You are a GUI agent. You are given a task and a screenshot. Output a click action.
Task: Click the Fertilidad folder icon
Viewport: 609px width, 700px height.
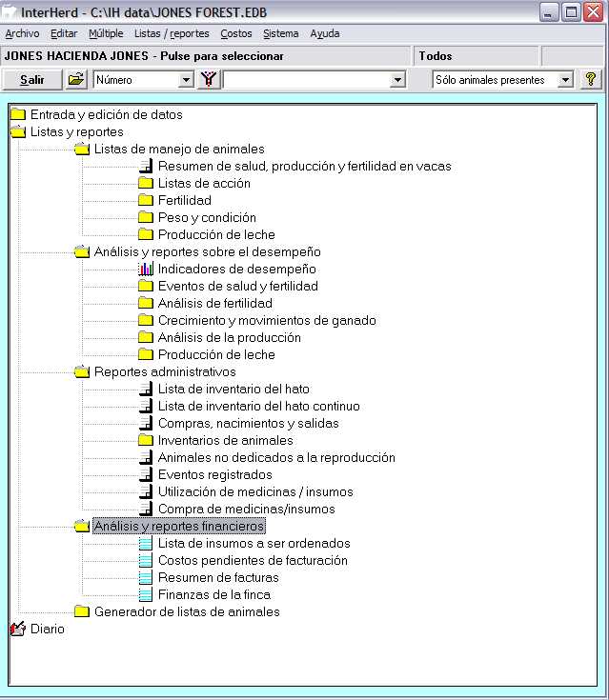pos(146,200)
